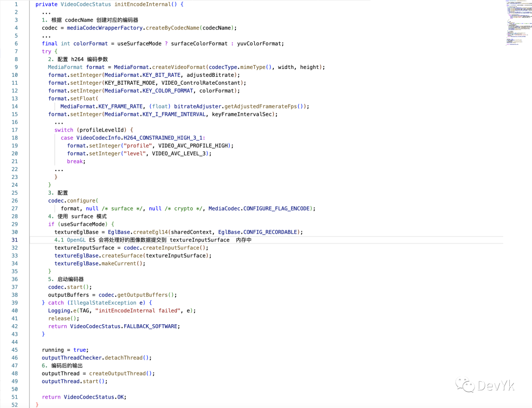
Task: Click the break statement
Action: (75, 161)
